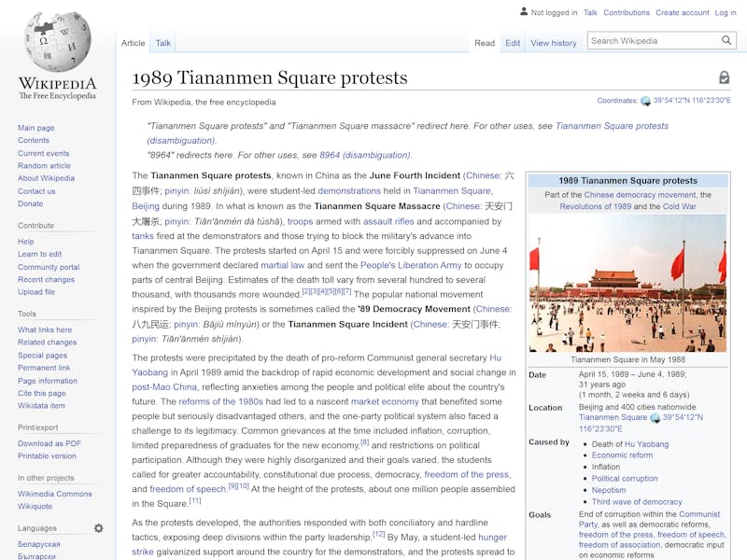Click the Contact us link
Viewport: 747px width, 560px height.
(x=36, y=191)
